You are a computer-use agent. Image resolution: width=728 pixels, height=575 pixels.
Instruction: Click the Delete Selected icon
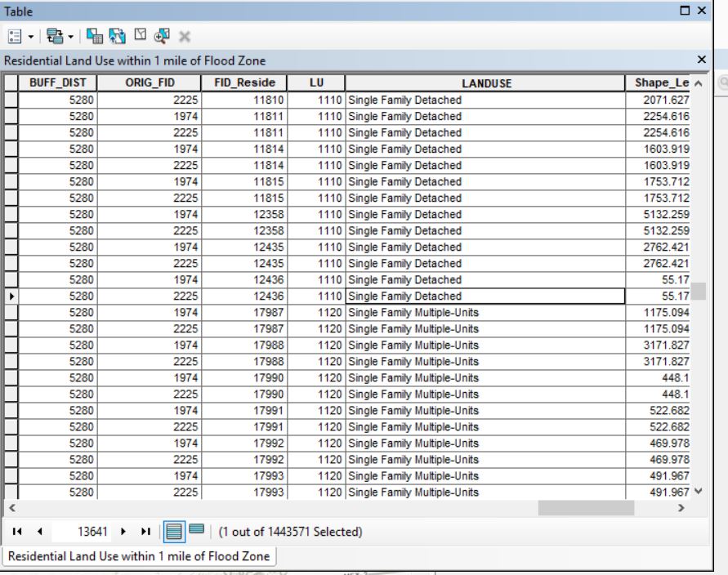pos(185,36)
